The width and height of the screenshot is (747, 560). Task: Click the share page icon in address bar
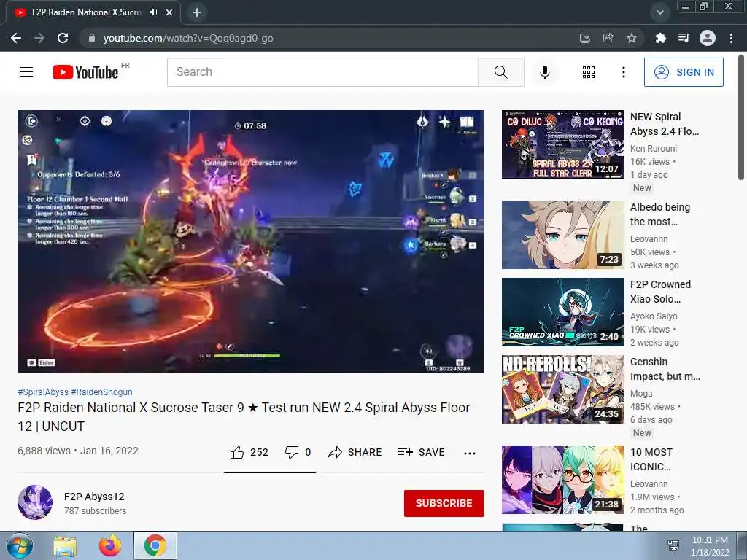click(608, 38)
